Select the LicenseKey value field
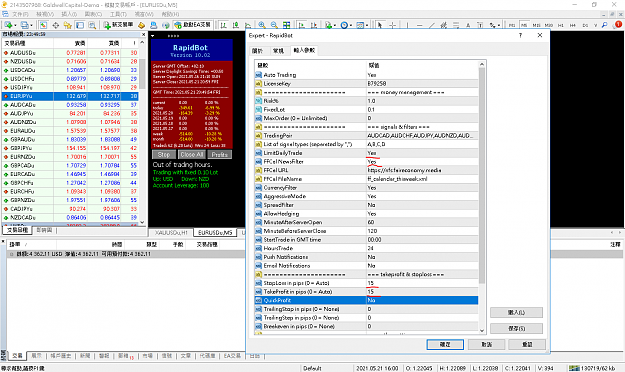 (422, 84)
